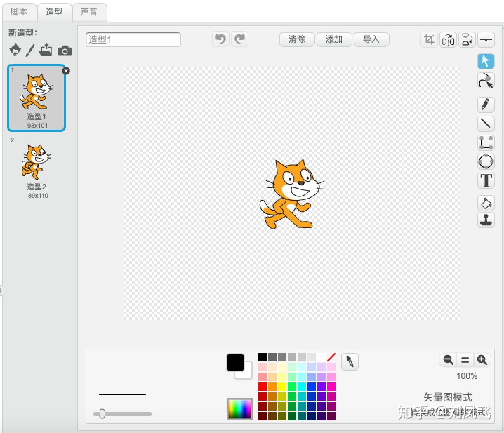Select the 造型1 costume thumbnail
Screen dimensions: 504x433
37,98
